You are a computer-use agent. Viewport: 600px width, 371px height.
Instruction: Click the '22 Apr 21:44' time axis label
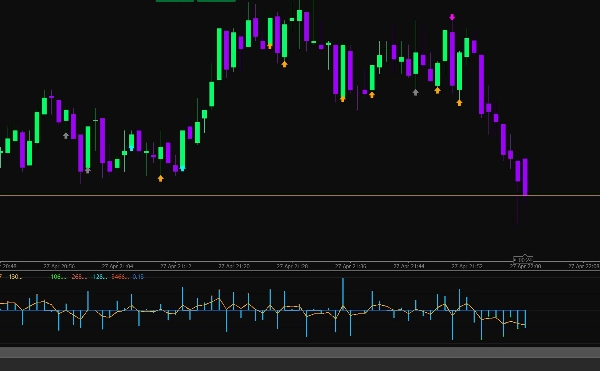(409, 266)
